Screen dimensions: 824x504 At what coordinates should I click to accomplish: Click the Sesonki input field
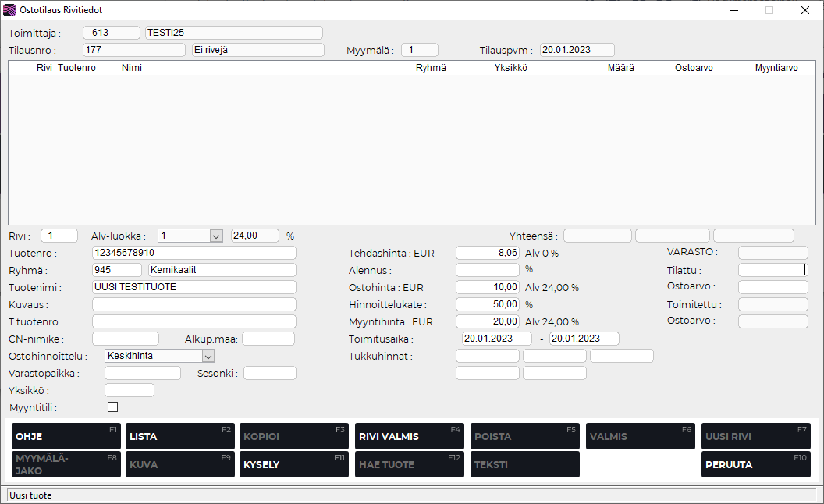[x=269, y=373]
